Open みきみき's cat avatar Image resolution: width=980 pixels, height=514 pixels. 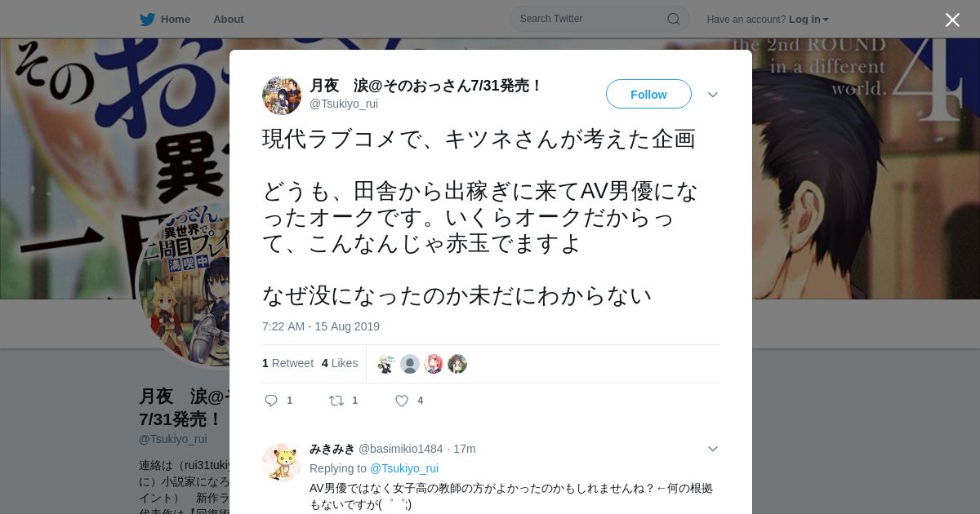point(282,463)
